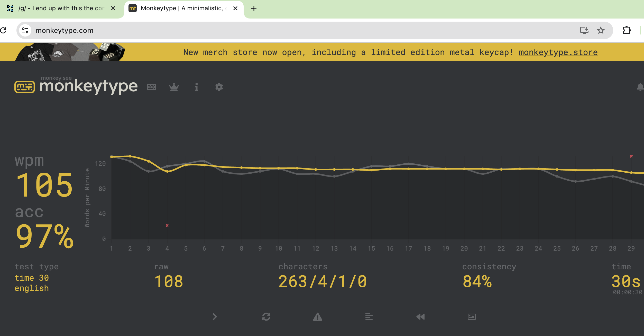
Task: Click the accuracy value 97%
Action: (x=44, y=236)
